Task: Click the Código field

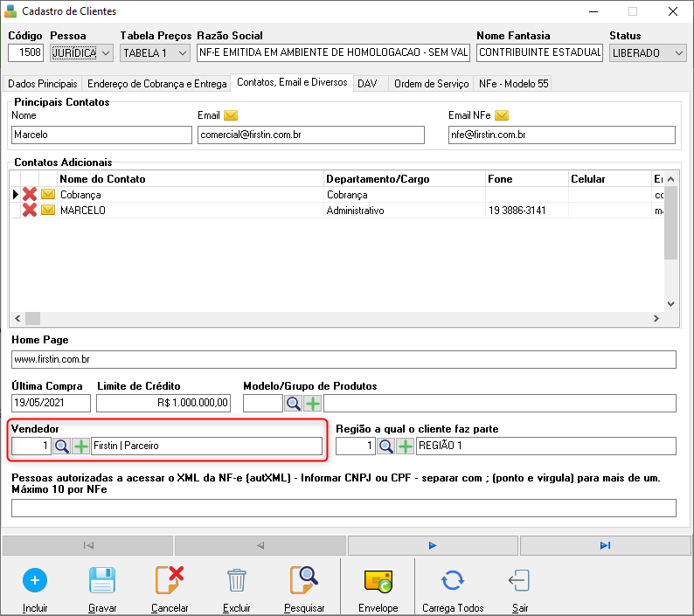Action: point(25,52)
